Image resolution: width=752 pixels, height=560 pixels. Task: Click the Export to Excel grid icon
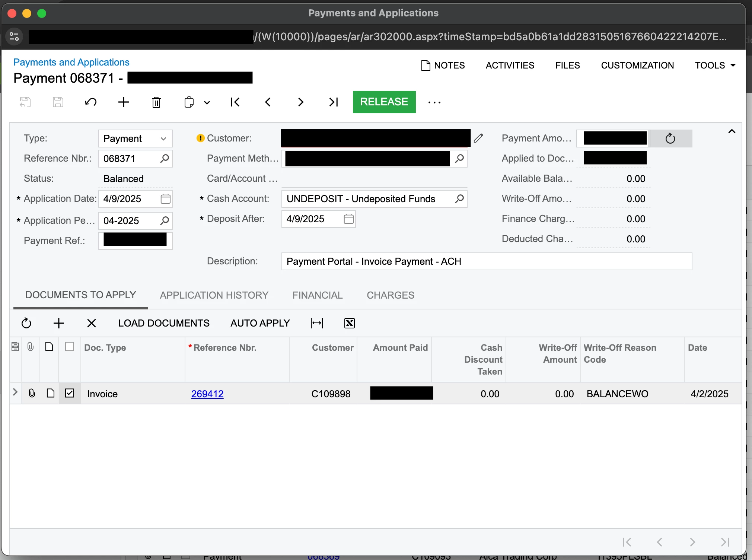(349, 323)
